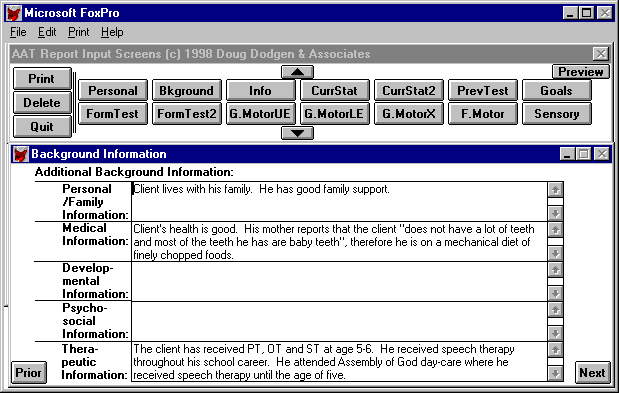Click the fox icon of Background Information window

[x=20, y=154]
